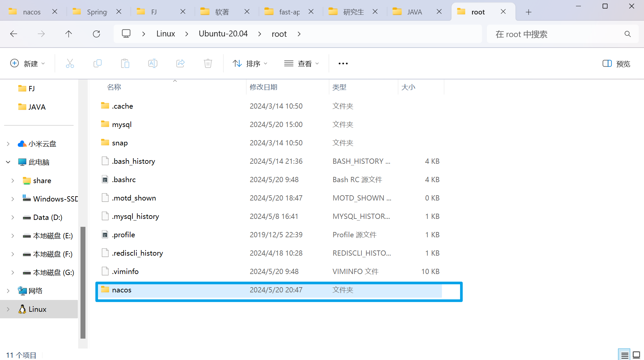
Task: Click the Paste clipboard icon
Action: [x=125, y=63]
